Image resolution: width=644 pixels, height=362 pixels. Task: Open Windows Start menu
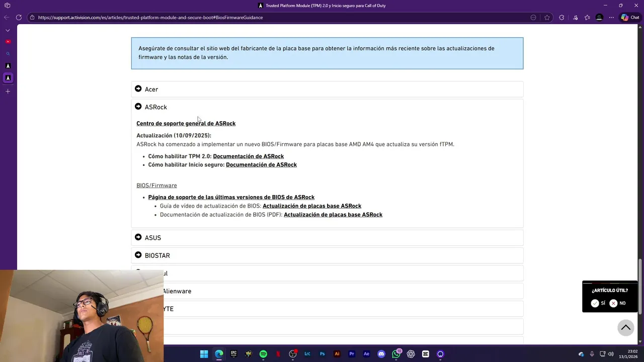[x=204, y=354]
